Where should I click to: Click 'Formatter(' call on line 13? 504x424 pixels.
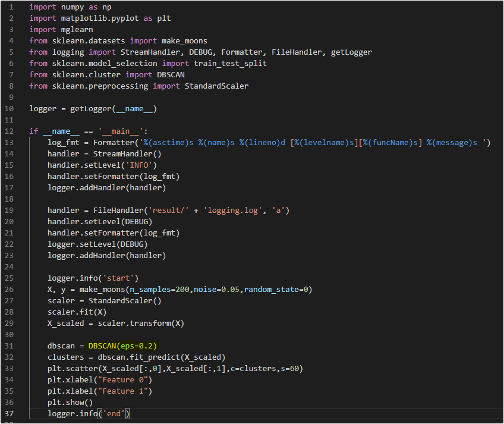[116, 143]
